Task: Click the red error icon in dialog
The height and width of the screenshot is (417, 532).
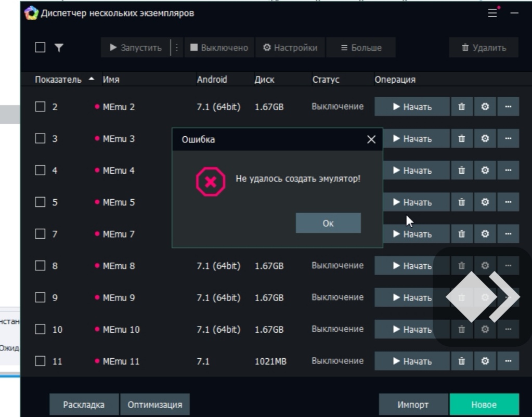Action: tap(211, 182)
